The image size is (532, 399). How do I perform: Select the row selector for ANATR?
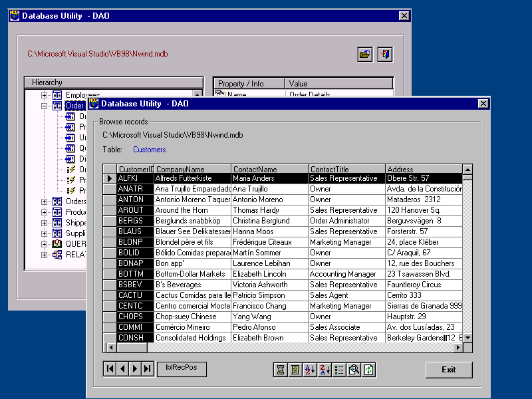pyautogui.click(x=110, y=189)
